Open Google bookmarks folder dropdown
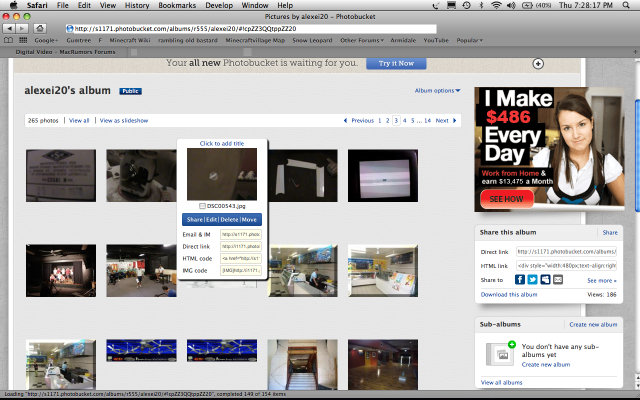The width and height of the screenshot is (640, 400). click(x=46, y=40)
